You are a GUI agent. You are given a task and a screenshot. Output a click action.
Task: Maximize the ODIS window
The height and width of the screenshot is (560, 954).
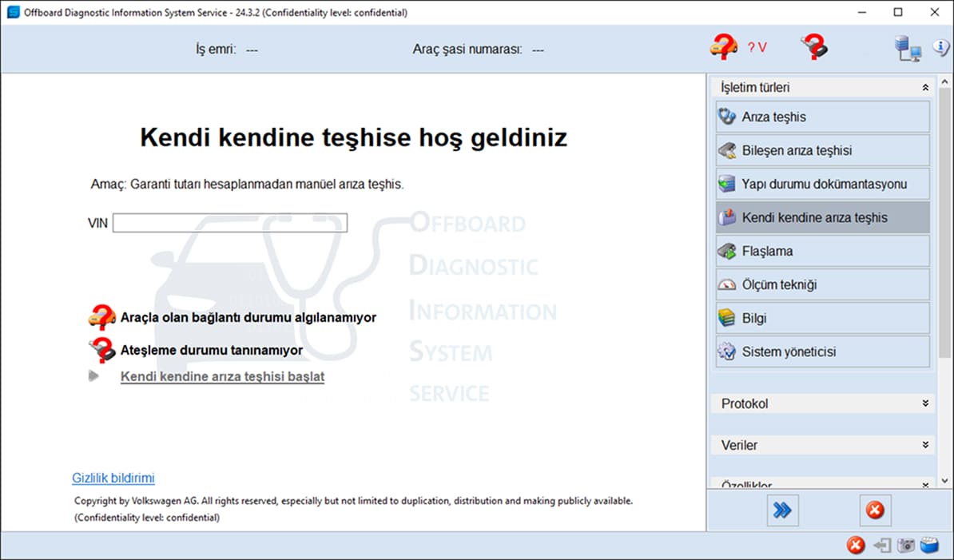point(898,12)
